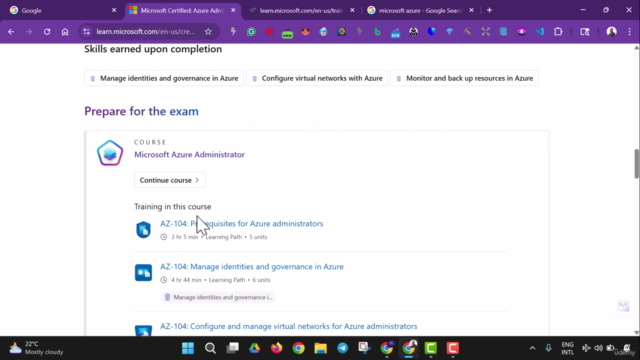Open AZ-104 Configure and manage virtual networks

coord(289,326)
